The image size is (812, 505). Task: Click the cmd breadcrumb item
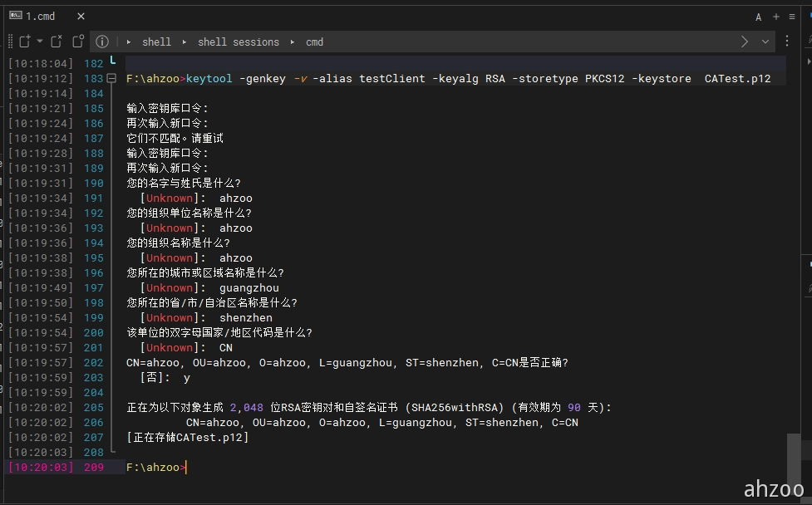(x=314, y=42)
